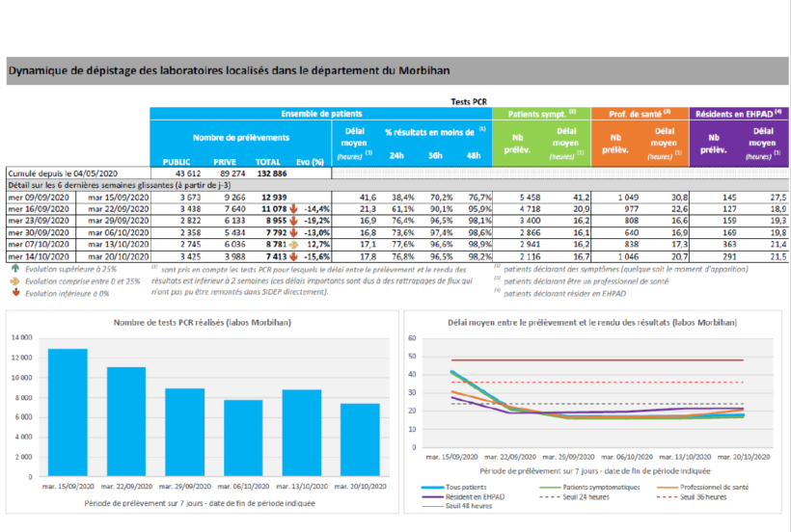Screen dimensions: 791x532
Task: Click the bar chart bar for mar. 22/09/2020
Action: (126, 422)
